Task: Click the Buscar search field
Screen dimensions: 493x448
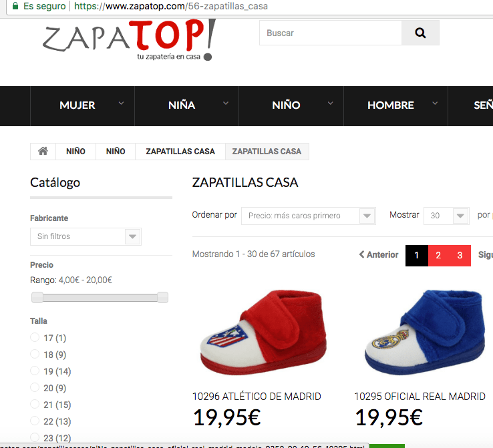Action: point(331,33)
